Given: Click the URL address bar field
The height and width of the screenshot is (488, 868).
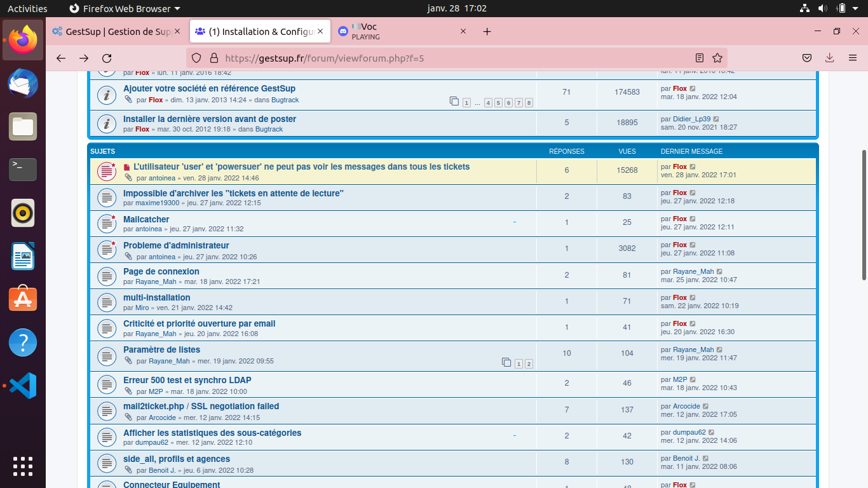Looking at the screenshot, I should 456,58.
